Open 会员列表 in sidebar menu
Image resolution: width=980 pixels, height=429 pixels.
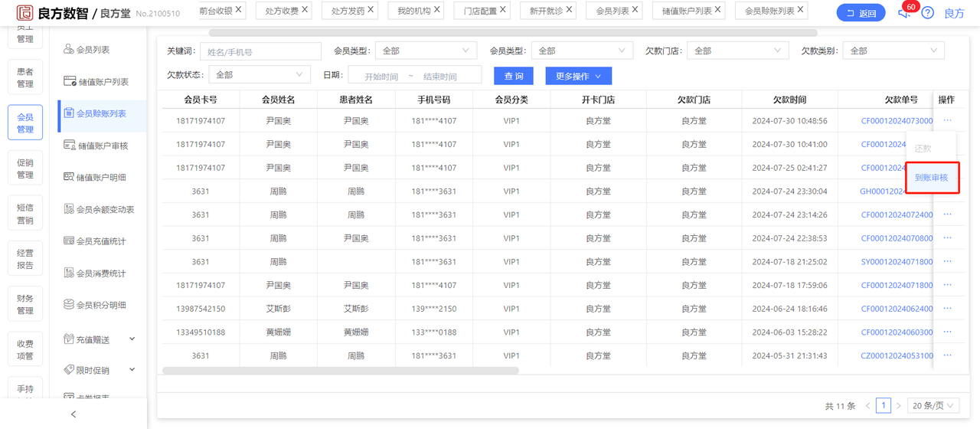click(x=93, y=50)
